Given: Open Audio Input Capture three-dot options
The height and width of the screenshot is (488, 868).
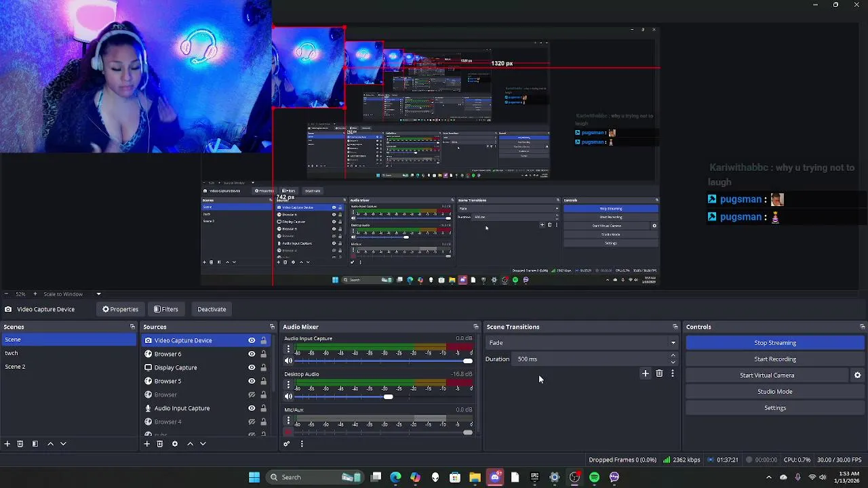Looking at the screenshot, I should tap(288, 350).
